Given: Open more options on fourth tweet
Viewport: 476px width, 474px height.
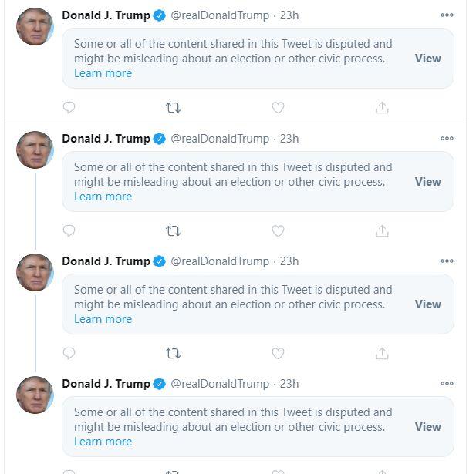Looking at the screenshot, I should tap(447, 384).
